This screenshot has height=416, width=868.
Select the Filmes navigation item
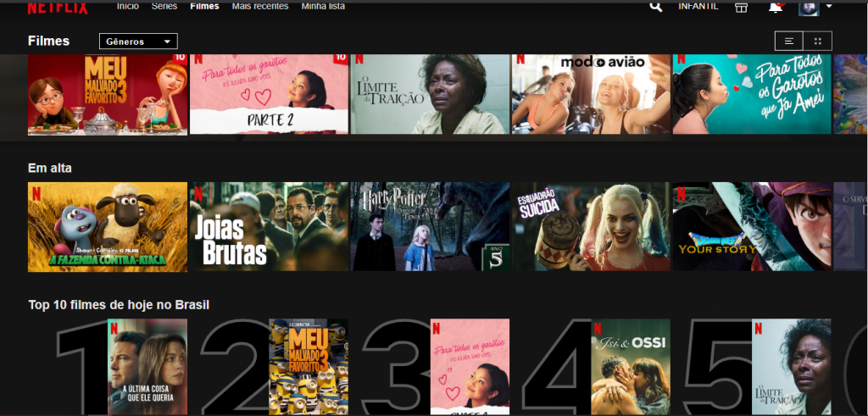204,6
